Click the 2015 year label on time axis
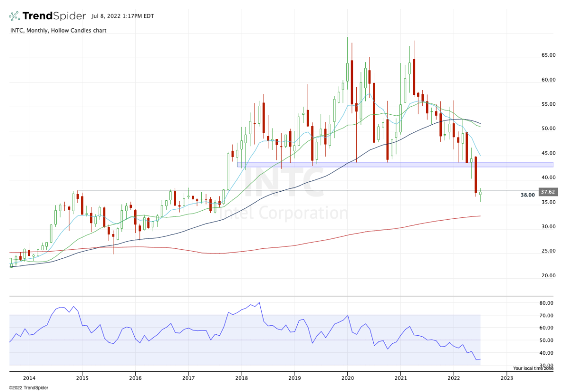This screenshot has width=567, height=392. (x=82, y=378)
